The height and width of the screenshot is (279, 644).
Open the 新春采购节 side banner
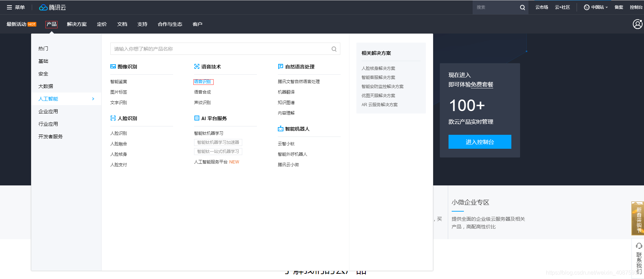point(638,218)
